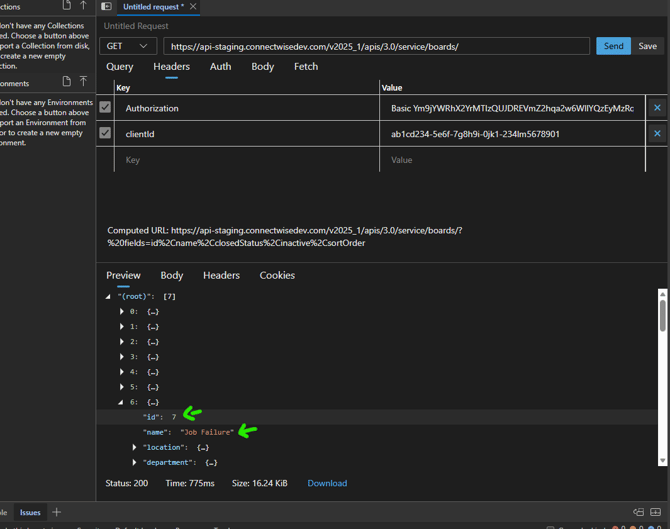Image resolution: width=670 pixels, height=529 pixels.
Task: Select the "id": 7 row
Action: [x=377, y=417]
